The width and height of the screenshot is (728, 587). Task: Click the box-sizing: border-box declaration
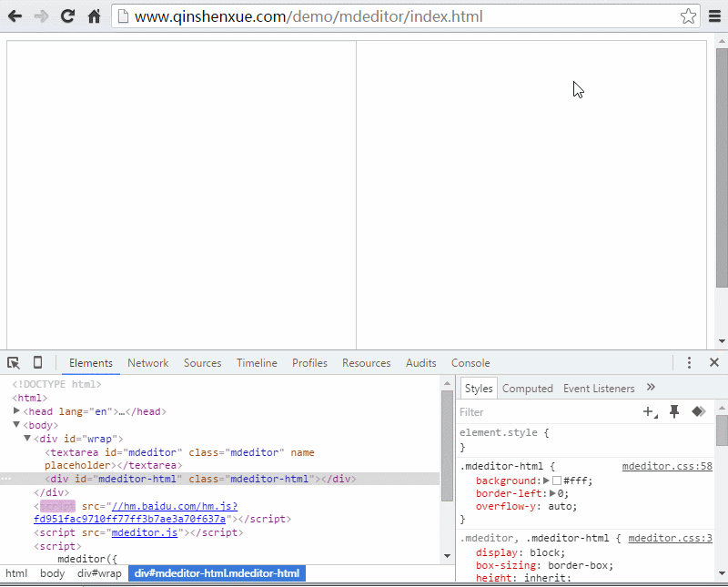(544, 565)
